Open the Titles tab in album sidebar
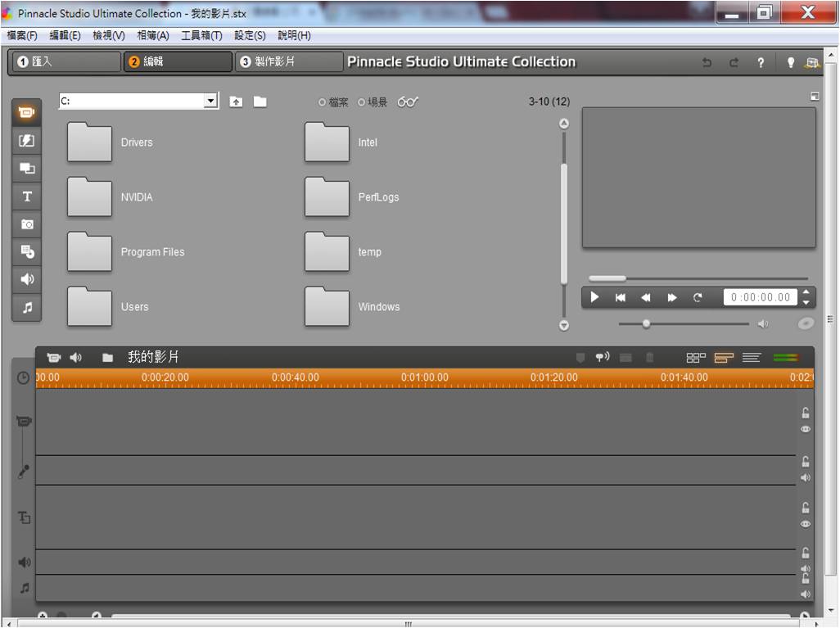Image resolution: width=840 pixels, height=628 pixels. coord(27,197)
